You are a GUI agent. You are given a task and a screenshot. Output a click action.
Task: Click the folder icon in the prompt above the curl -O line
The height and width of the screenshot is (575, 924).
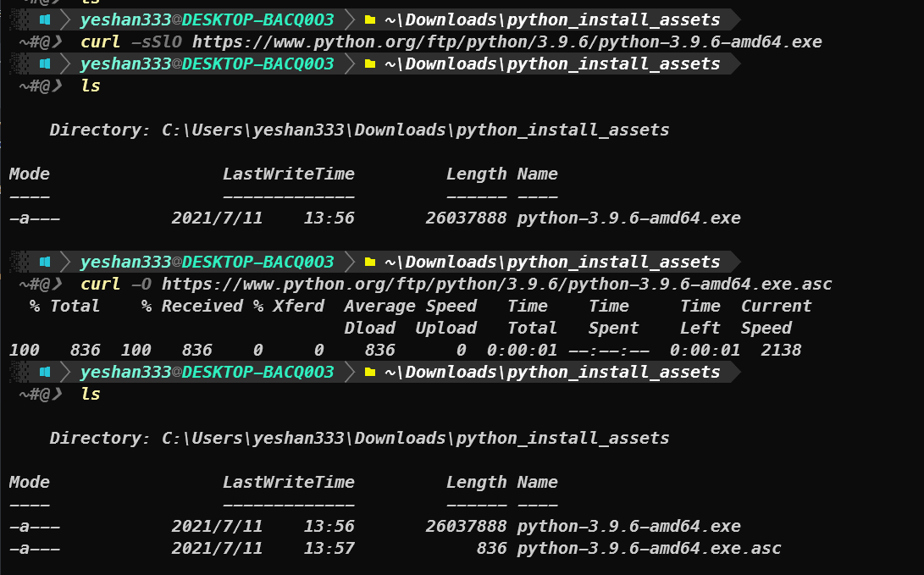370,262
